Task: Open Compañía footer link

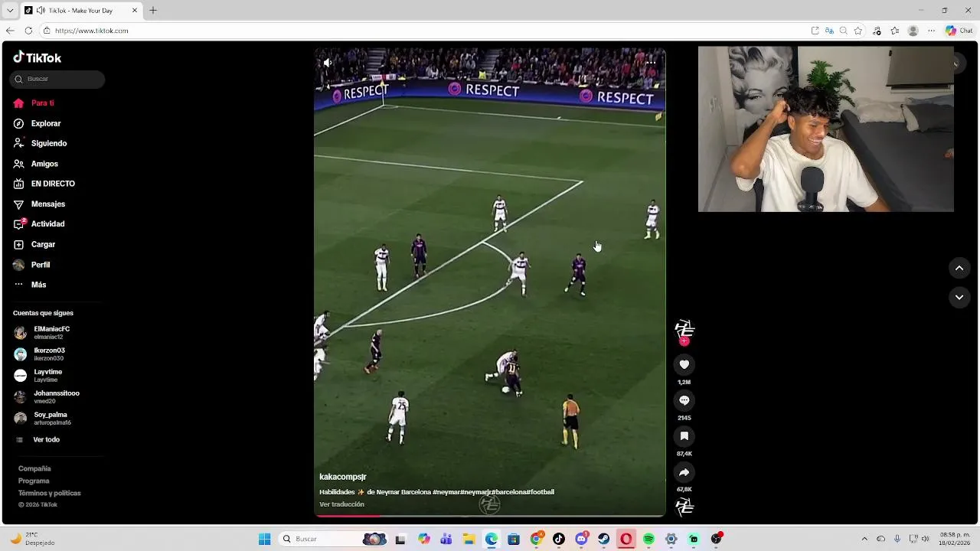Action: point(34,468)
